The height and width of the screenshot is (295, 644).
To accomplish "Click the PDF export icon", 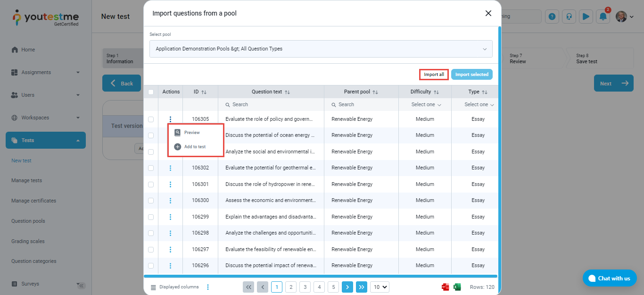I will [x=445, y=287].
